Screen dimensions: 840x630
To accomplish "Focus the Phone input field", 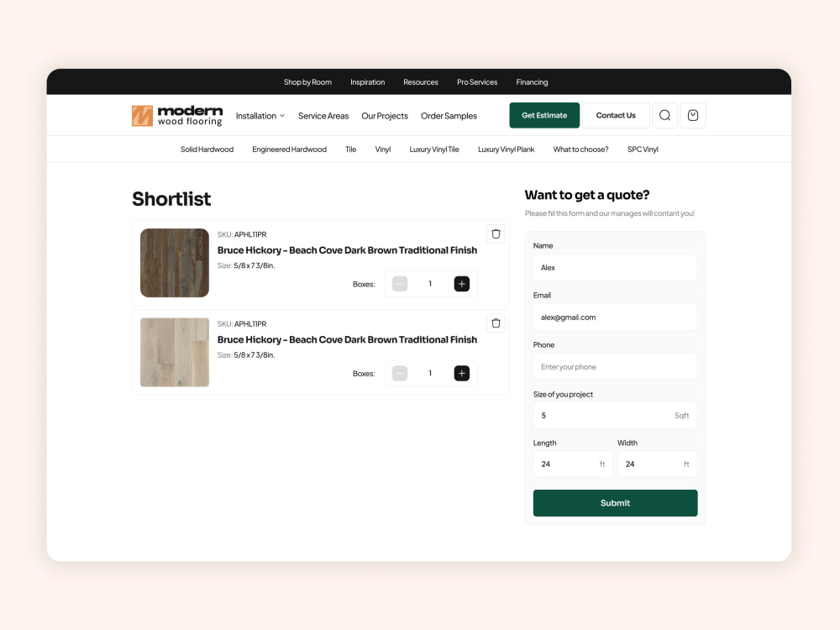I will [615, 367].
